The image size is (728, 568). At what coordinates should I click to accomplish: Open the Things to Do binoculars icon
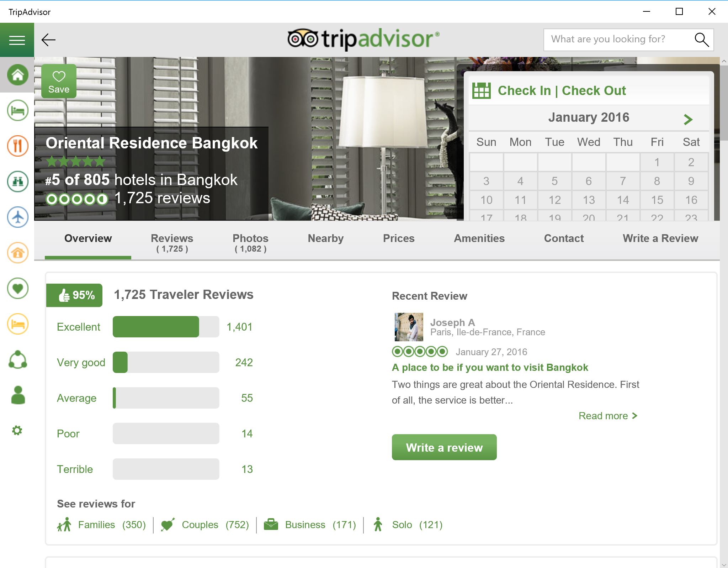(17, 182)
